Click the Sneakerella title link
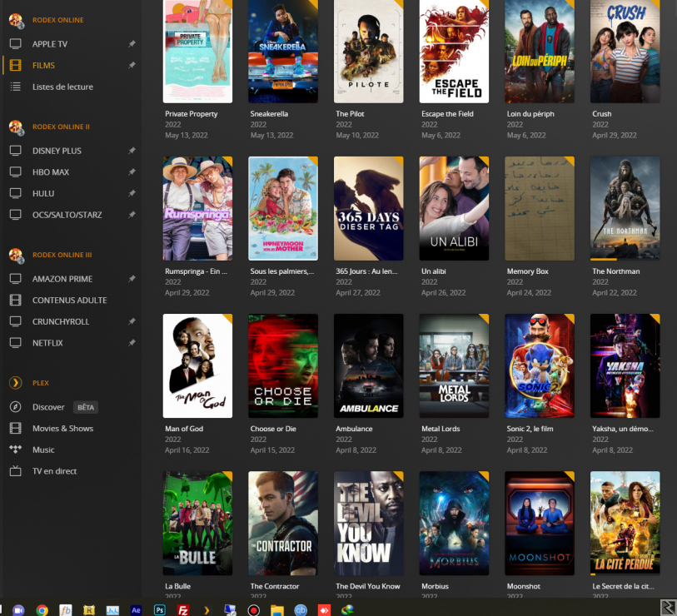Image resolution: width=677 pixels, height=616 pixels. coord(269,114)
